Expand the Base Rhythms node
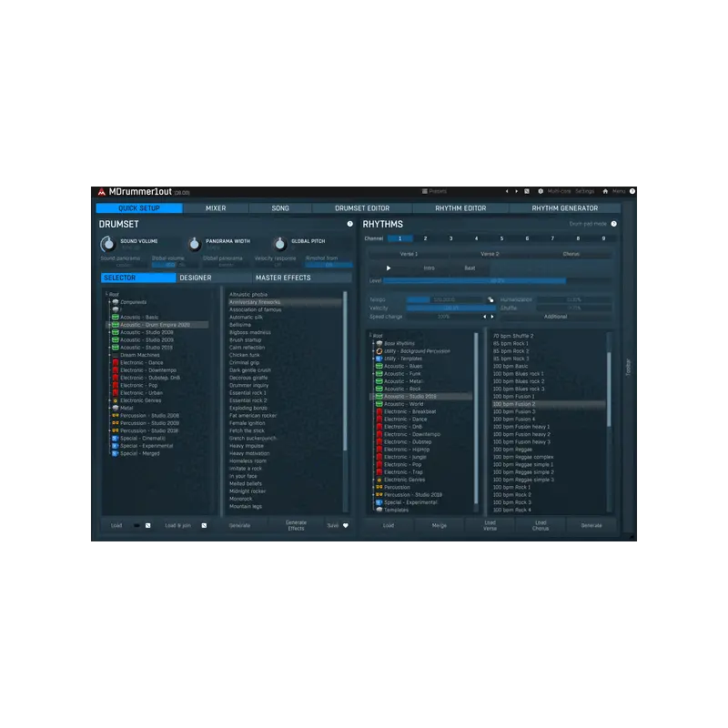Viewport: 728px width, 728px height. (374, 344)
